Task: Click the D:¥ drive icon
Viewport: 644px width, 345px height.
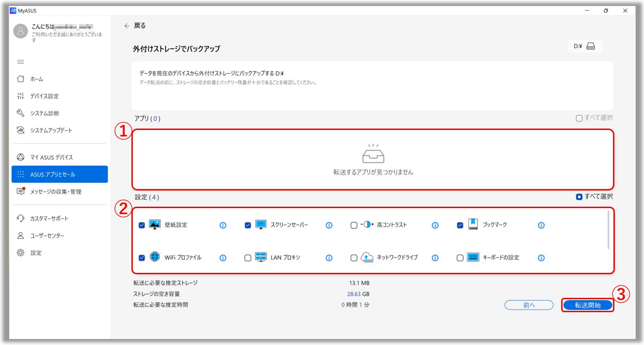Action: 590,46
